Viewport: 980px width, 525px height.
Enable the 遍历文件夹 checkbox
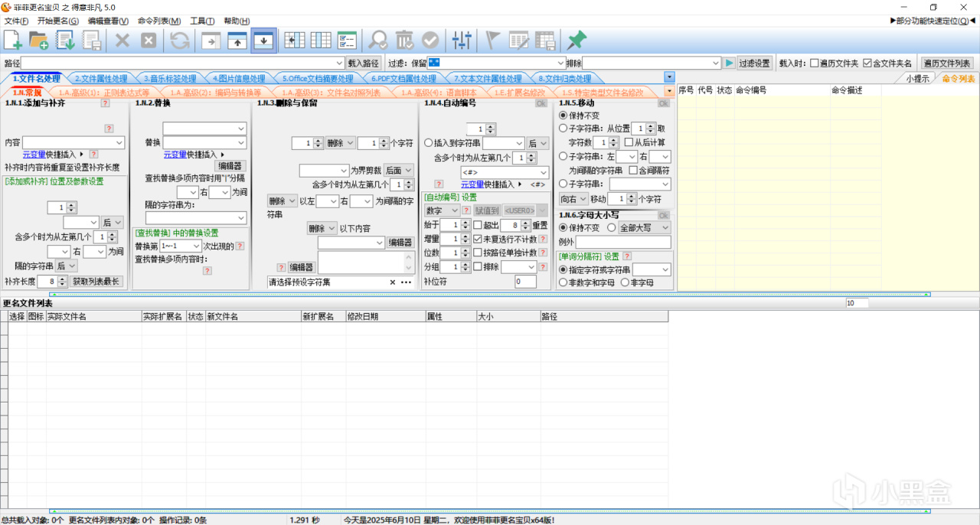815,64
